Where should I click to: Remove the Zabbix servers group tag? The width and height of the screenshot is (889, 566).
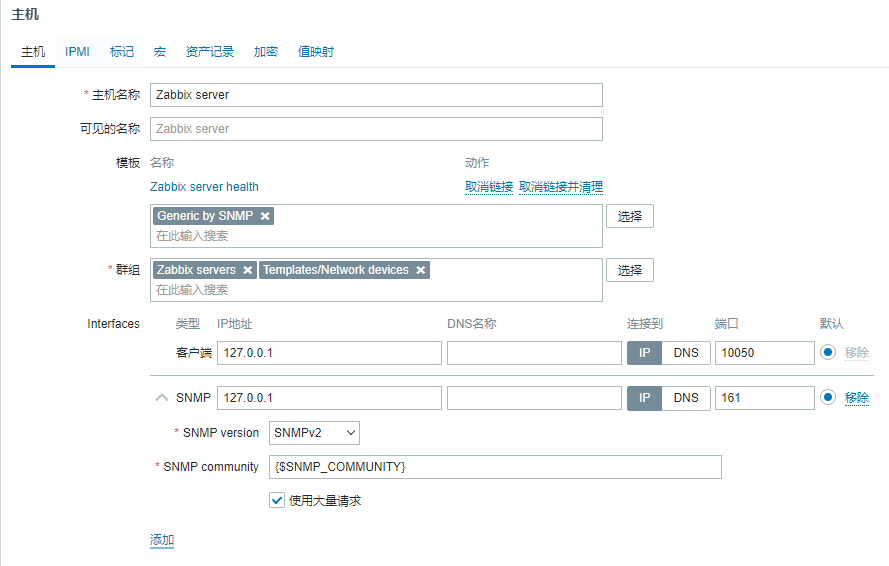tap(248, 270)
